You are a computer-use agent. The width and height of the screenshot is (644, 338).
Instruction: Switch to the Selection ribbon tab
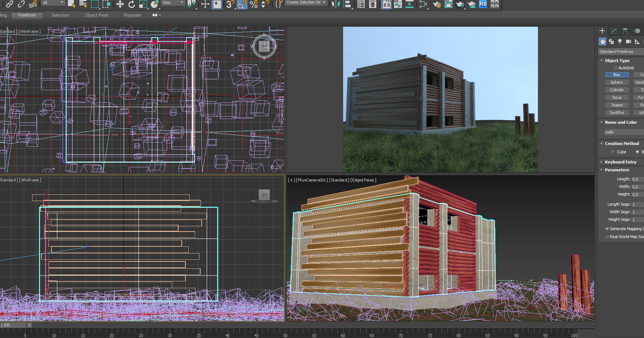point(60,15)
